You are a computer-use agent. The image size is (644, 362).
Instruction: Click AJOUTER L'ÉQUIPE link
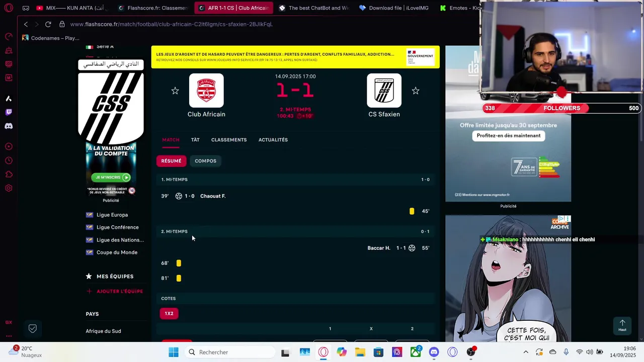pyautogui.click(x=114, y=291)
